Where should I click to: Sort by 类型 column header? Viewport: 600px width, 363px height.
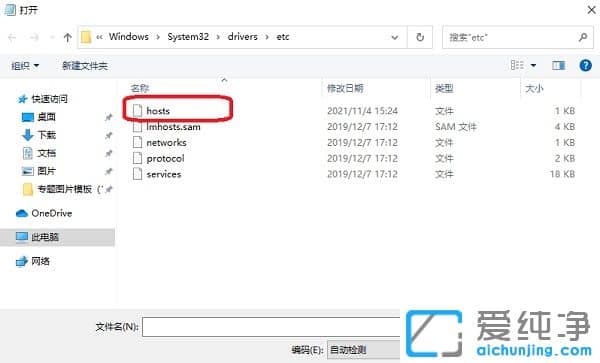pos(444,88)
